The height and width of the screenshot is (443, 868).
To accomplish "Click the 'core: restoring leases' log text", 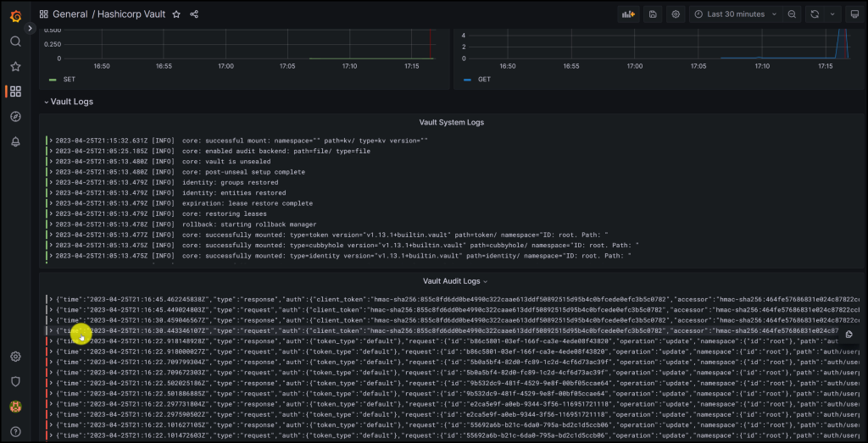I will click(224, 214).
